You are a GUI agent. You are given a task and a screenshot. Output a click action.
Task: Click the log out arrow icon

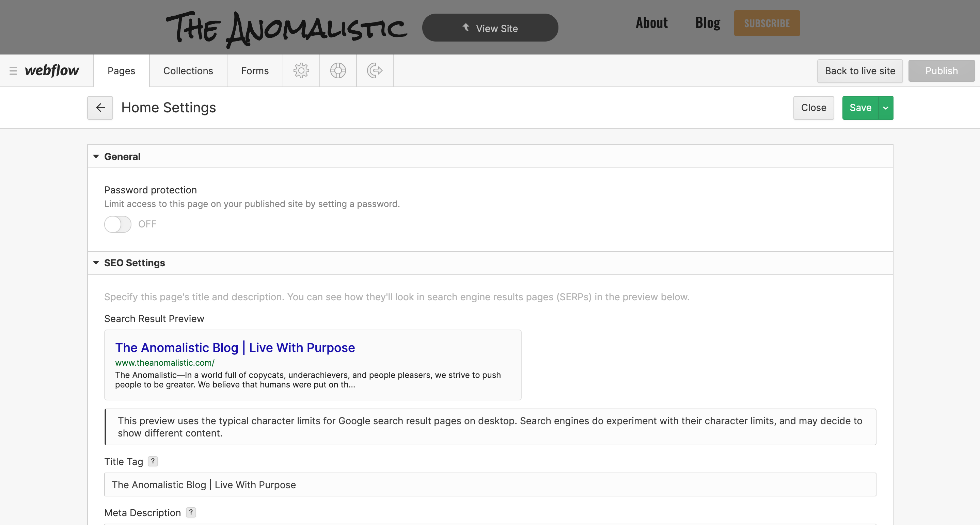(x=375, y=71)
